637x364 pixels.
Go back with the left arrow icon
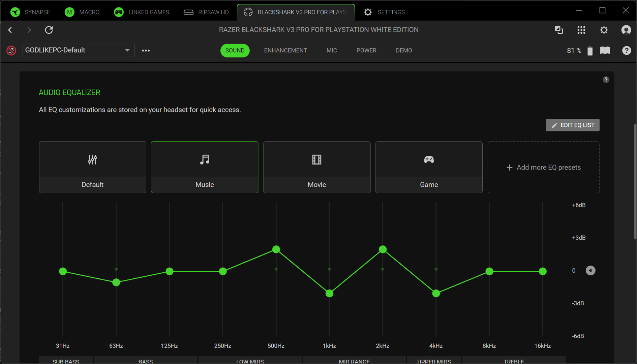pos(10,30)
